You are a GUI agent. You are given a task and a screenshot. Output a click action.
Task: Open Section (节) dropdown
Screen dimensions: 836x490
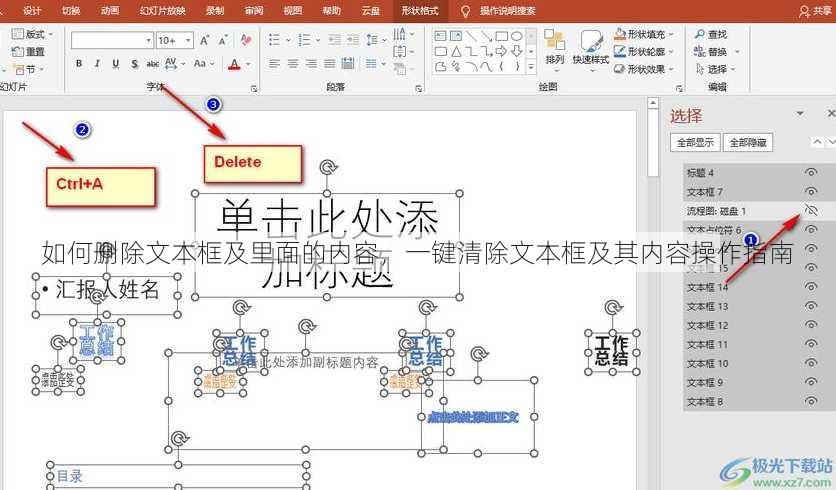click(29, 69)
